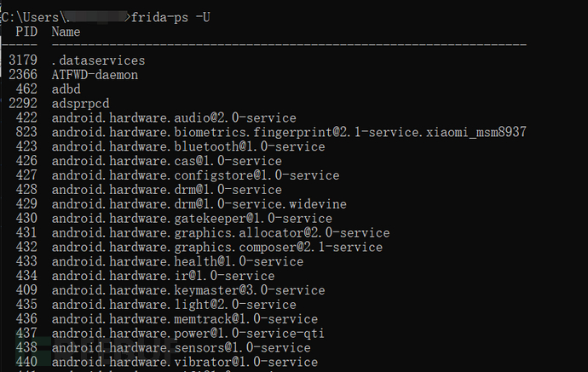Click PID 3179 in the process list
Viewport: 588px width, 372px height.
point(23,60)
